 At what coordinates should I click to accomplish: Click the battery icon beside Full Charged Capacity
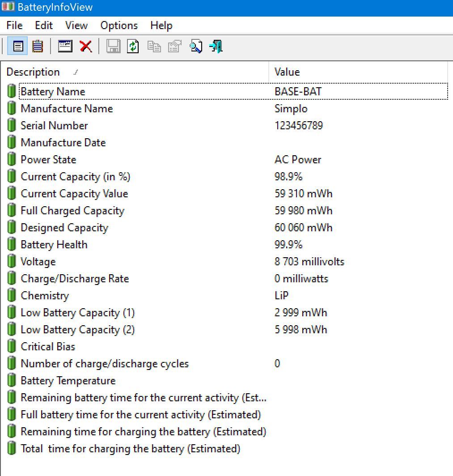(x=12, y=210)
